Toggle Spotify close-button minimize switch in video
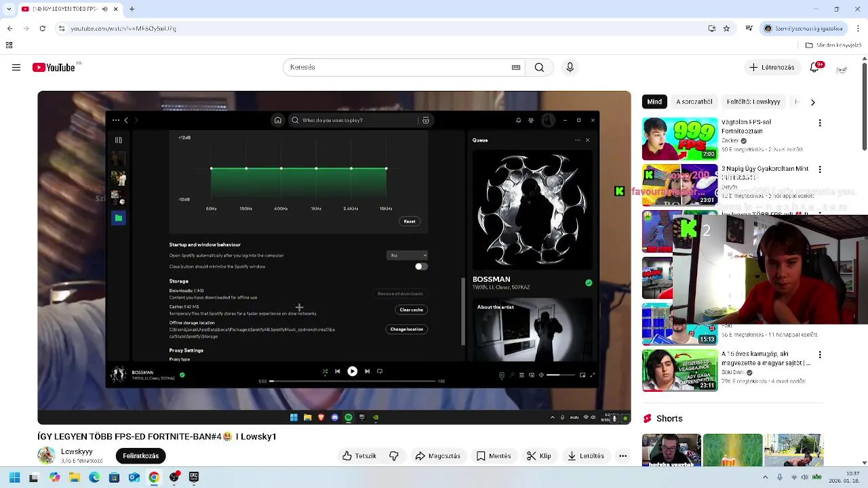The image size is (868, 488). point(420,266)
